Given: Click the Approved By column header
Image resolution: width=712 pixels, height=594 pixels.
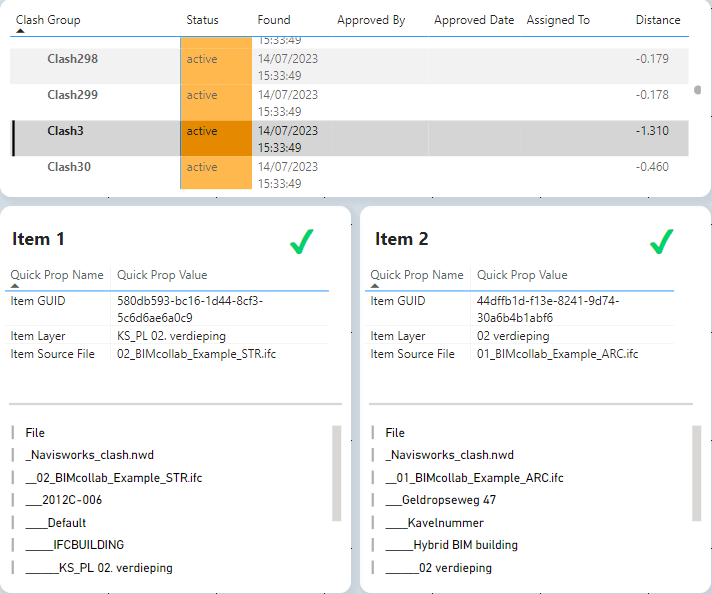Looking at the screenshot, I should 371,20.
